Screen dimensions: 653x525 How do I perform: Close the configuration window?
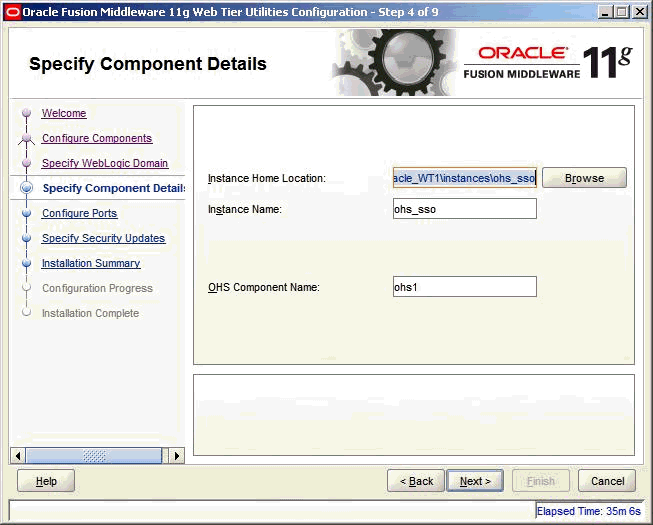pos(640,12)
